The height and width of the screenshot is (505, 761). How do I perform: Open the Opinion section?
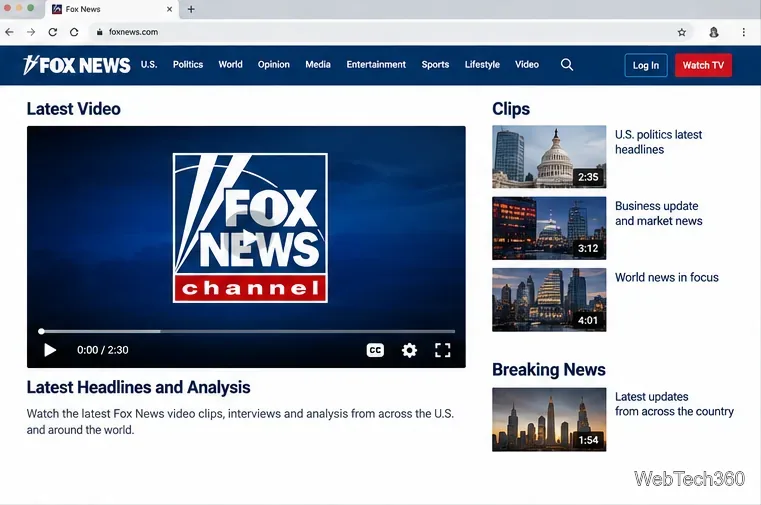pyautogui.click(x=274, y=65)
